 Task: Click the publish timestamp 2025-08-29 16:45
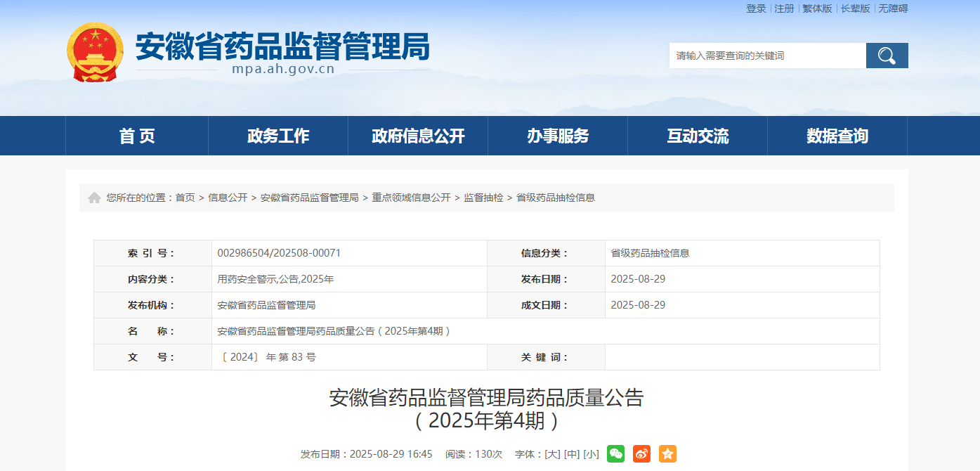point(391,454)
